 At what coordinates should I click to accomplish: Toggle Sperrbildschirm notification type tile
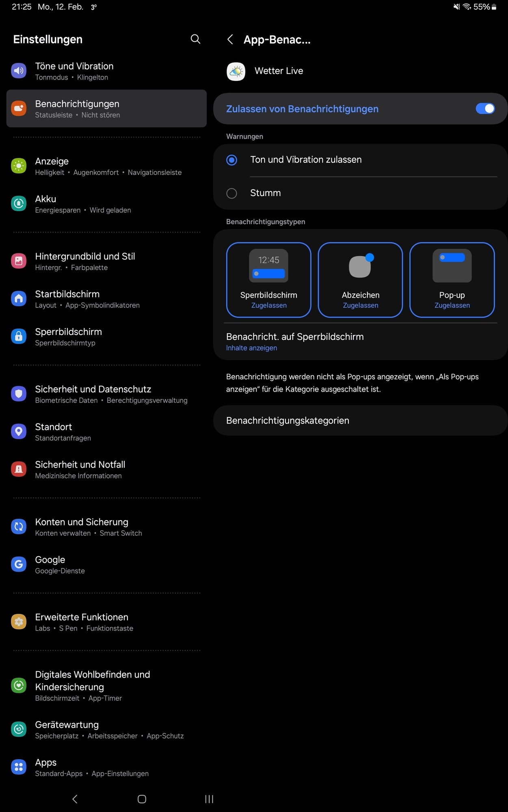click(268, 280)
